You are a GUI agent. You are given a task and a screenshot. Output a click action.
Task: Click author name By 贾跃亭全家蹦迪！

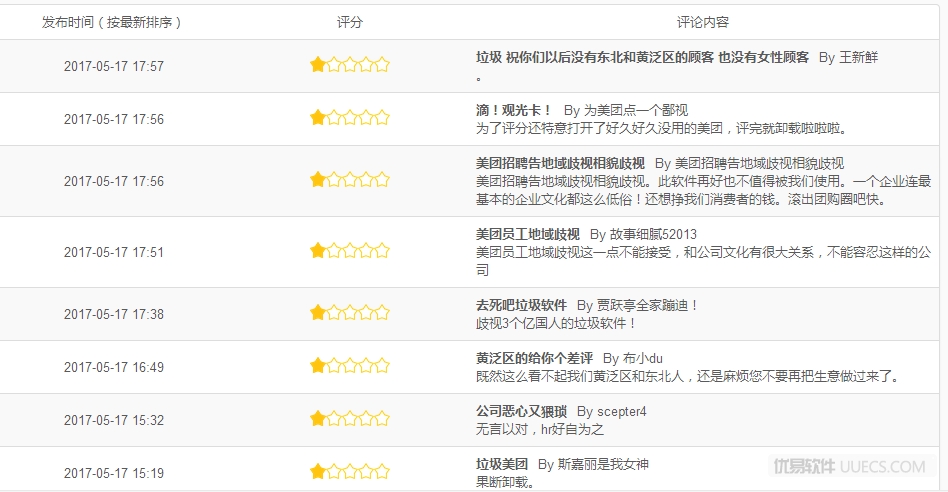point(638,305)
